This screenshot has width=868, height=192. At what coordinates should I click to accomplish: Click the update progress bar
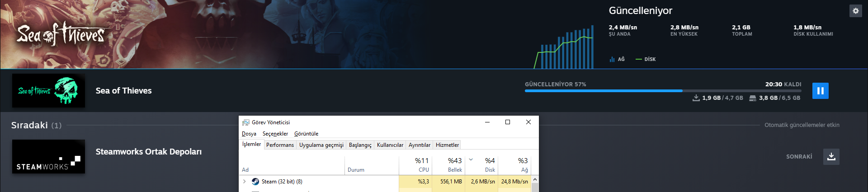coord(663,91)
